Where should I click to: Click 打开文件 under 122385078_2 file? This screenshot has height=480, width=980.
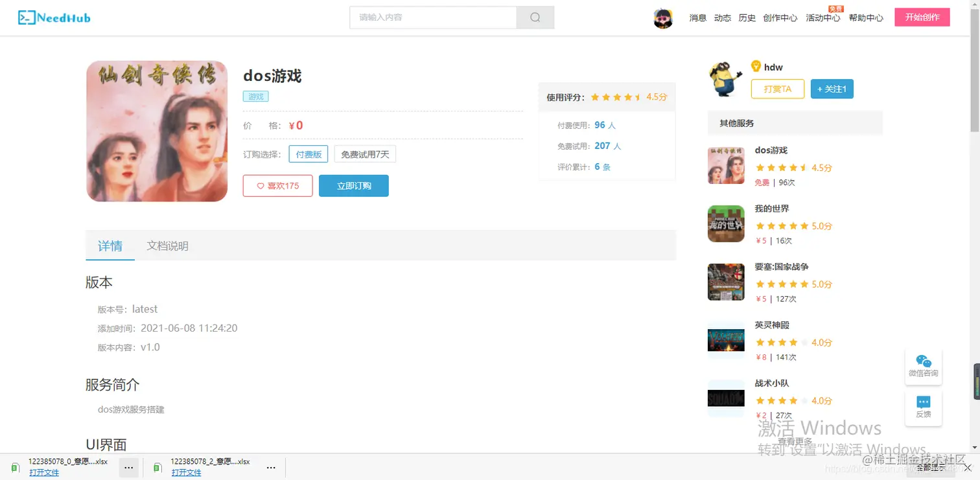coord(187,473)
